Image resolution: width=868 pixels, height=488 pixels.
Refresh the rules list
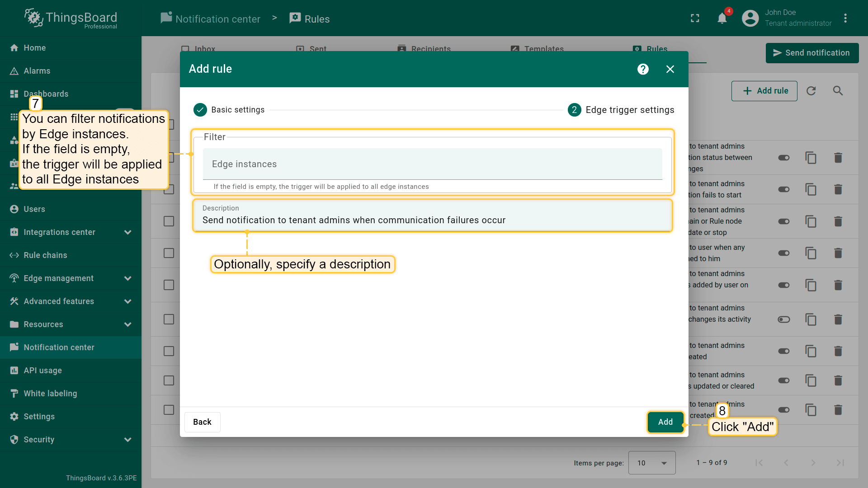click(x=811, y=91)
